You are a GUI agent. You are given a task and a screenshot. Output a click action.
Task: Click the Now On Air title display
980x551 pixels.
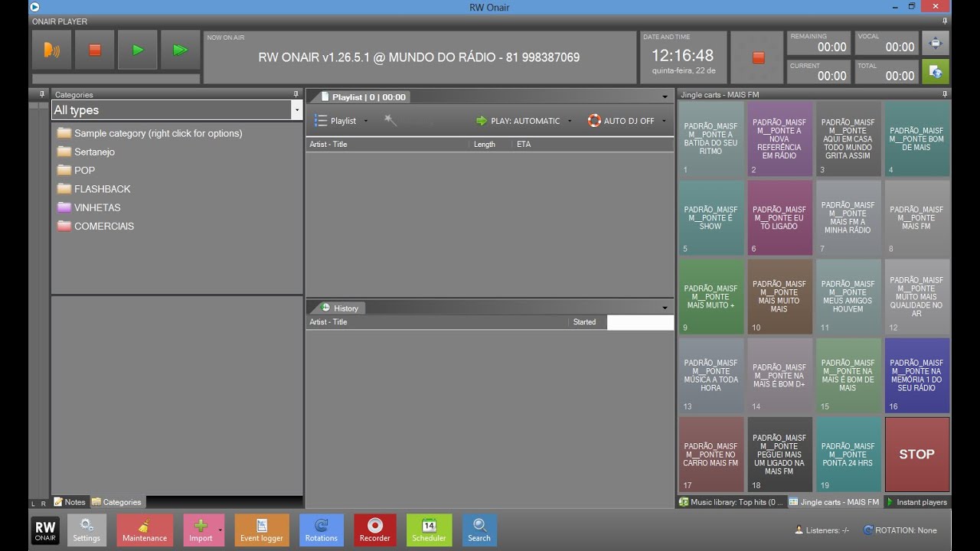(x=420, y=57)
